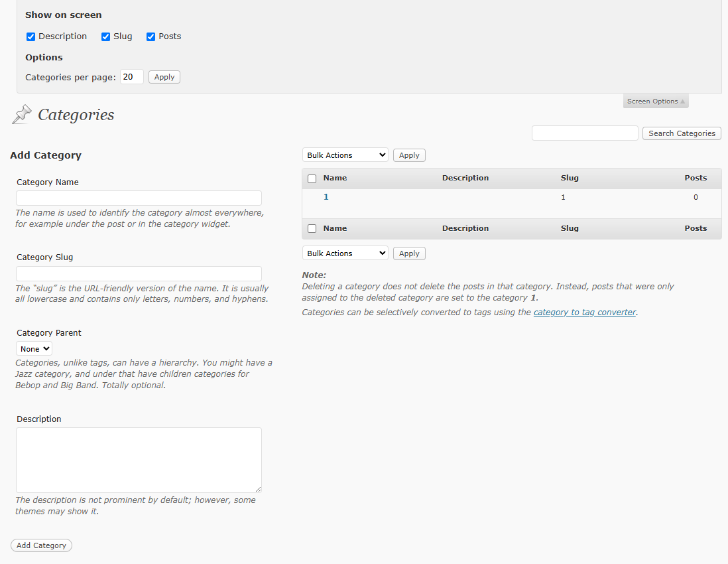Disable the Posts column checkbox

coord(151,36)
